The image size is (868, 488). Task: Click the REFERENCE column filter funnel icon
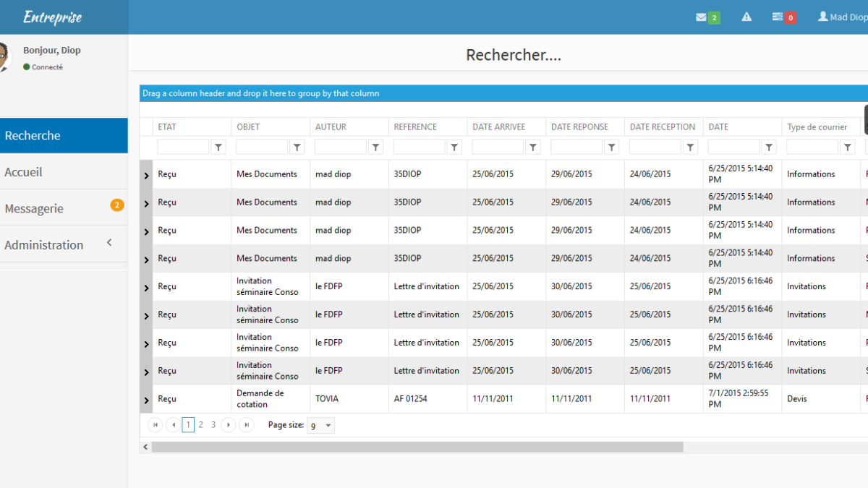(454, 147)
